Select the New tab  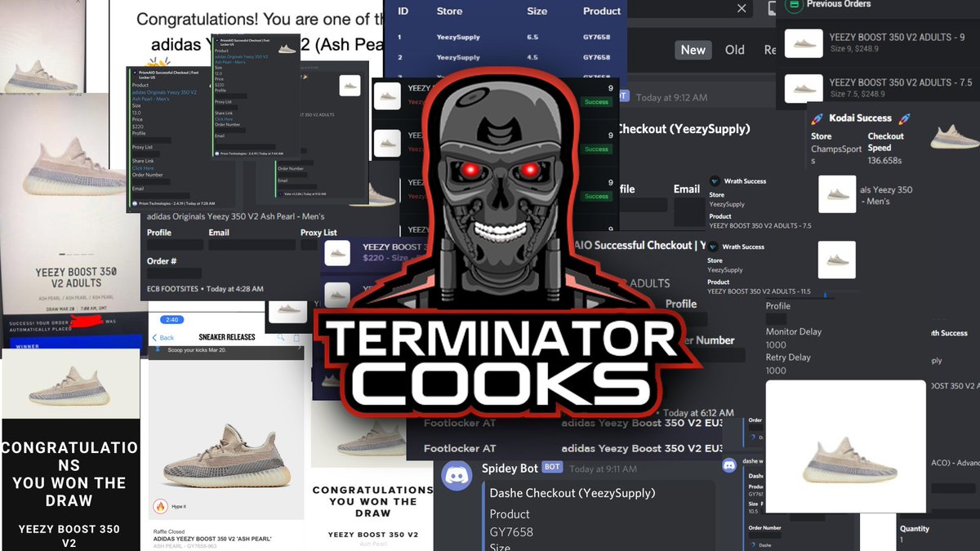(x=693, y=50)
